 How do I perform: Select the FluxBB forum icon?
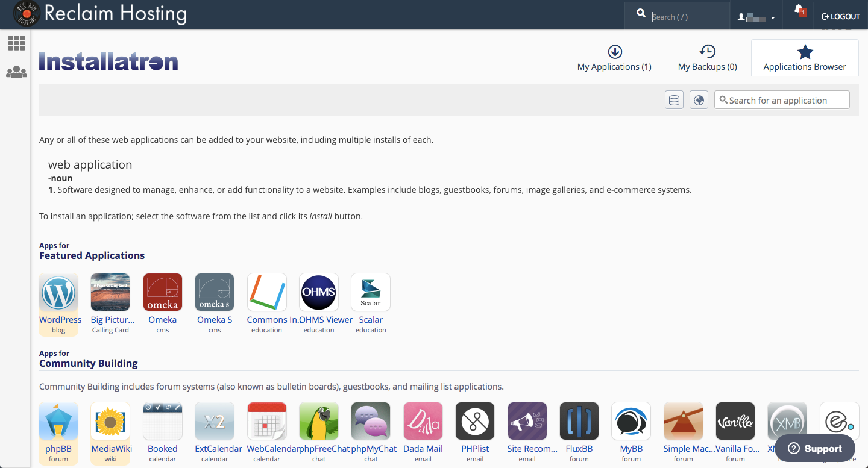(579, 422)
